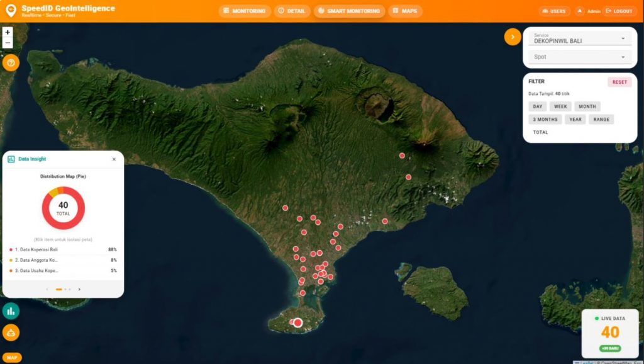Toggle the 3 MONTHS filter chip
The height and width of the screenshot is (364, 644).
(x=545, y=119)
